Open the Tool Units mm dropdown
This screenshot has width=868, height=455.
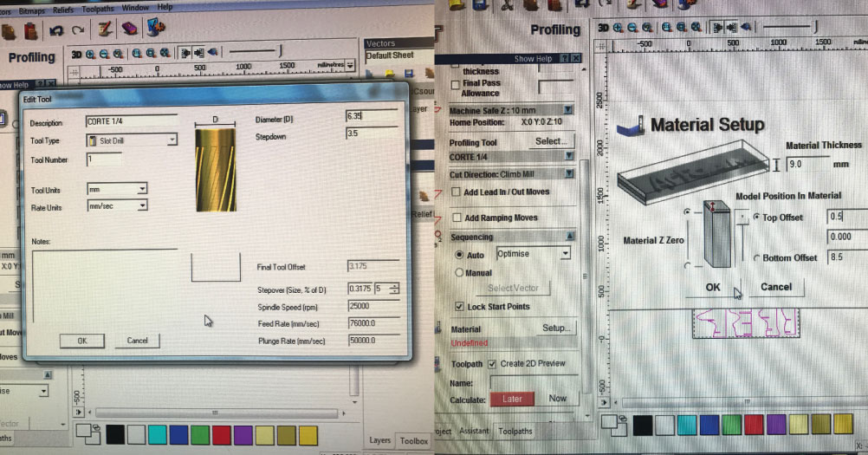[x=142, y=189]
